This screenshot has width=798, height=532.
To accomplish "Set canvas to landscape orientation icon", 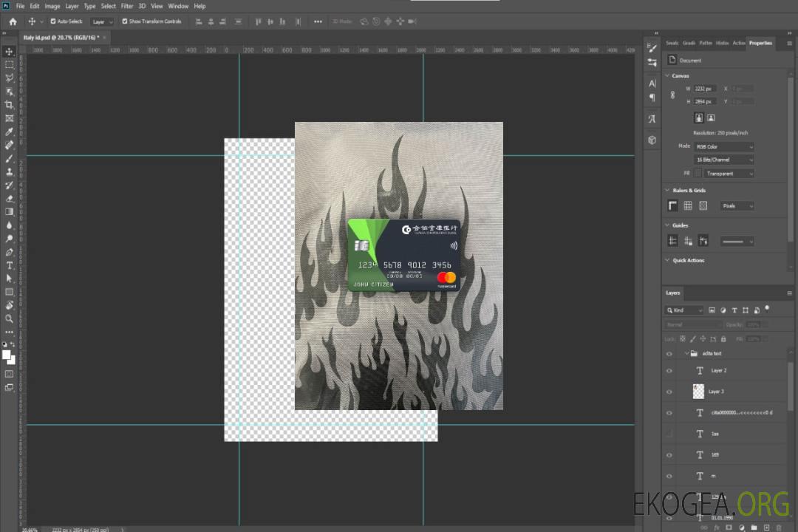I will (711, 117).
